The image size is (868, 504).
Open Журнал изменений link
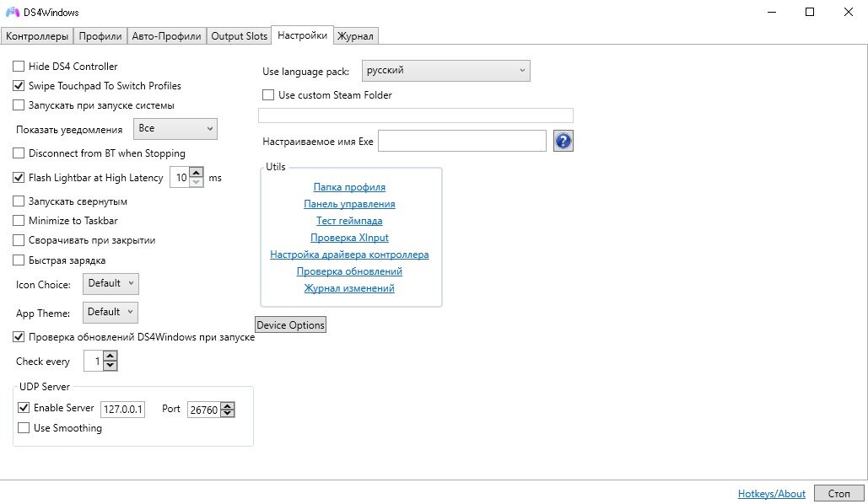(349, 288)
